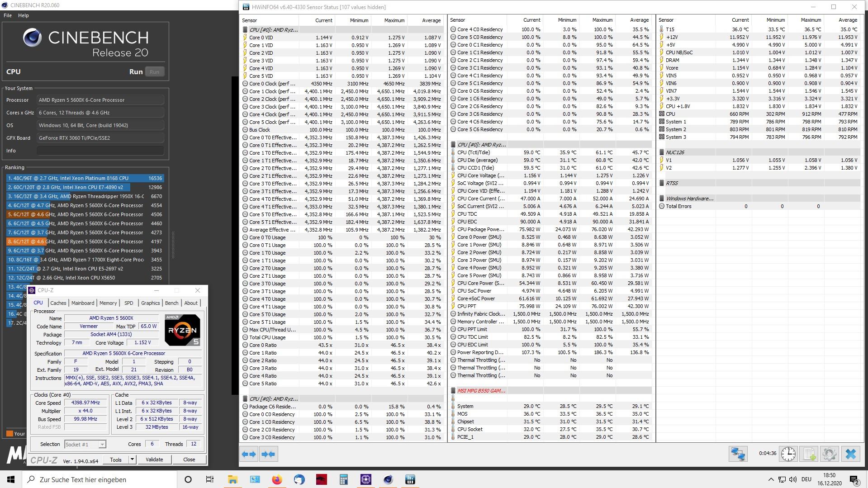Switch to CPU-Z About tab

click(191, 303)
